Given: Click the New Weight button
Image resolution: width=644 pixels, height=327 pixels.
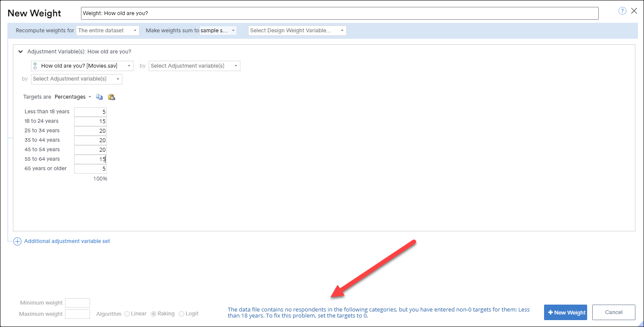Looking at the screenshot, I should 566,312.
